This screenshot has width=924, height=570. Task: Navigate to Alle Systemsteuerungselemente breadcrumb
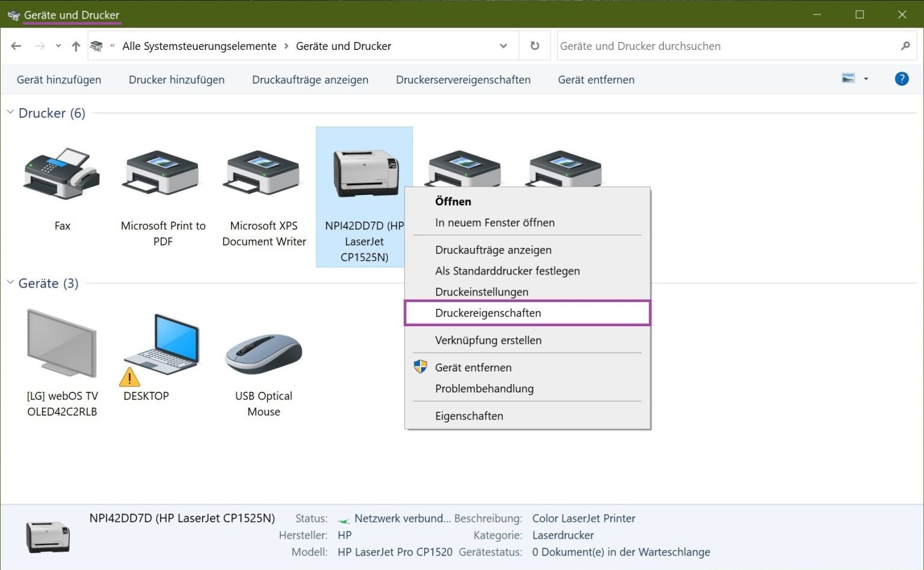click(x=199, y=46)
